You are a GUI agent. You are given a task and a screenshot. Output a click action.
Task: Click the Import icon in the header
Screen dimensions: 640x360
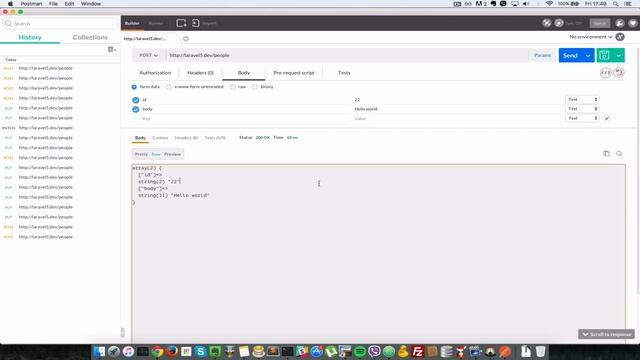pos(196,23)
